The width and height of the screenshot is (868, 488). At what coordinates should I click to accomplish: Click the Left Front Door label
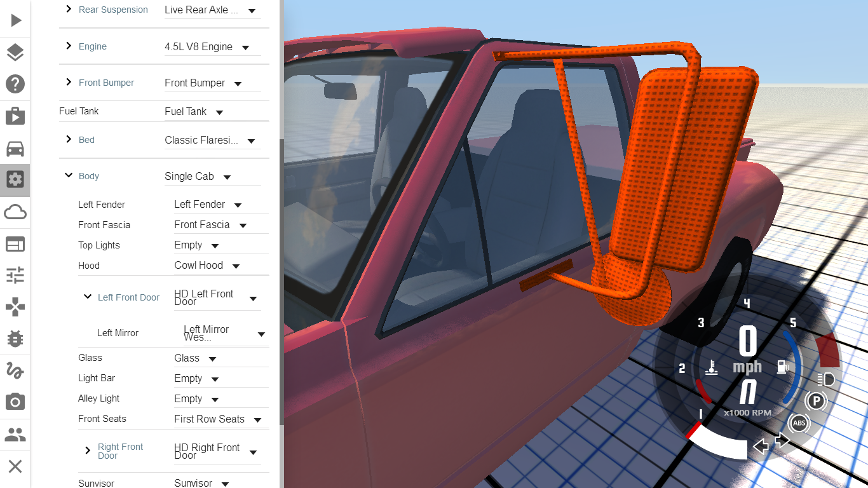point(128,297)
